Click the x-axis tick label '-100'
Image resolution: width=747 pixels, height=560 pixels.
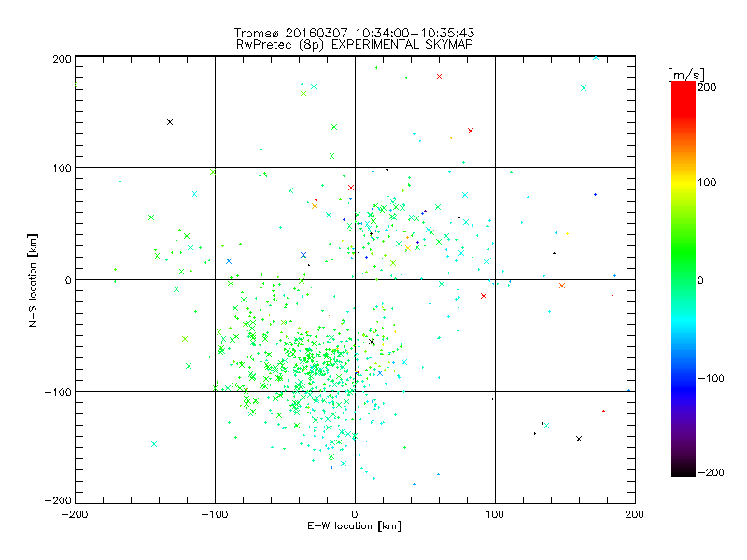click(215, 514)
